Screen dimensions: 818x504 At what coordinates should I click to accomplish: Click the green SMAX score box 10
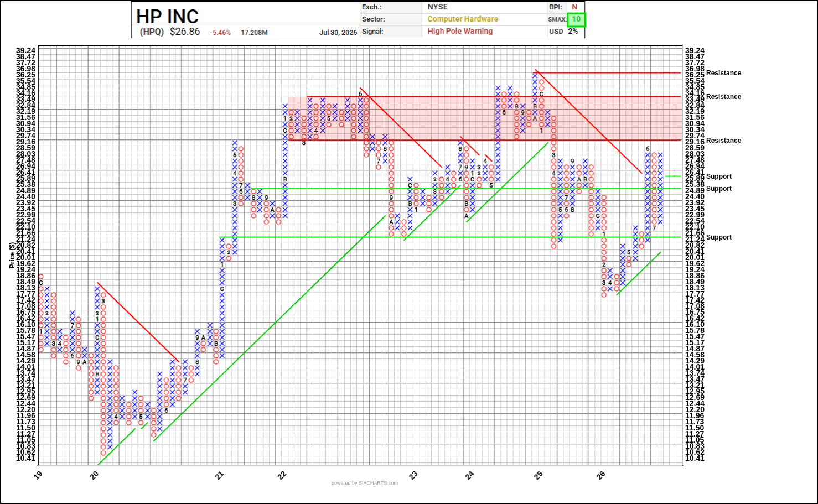coord(576,19)
